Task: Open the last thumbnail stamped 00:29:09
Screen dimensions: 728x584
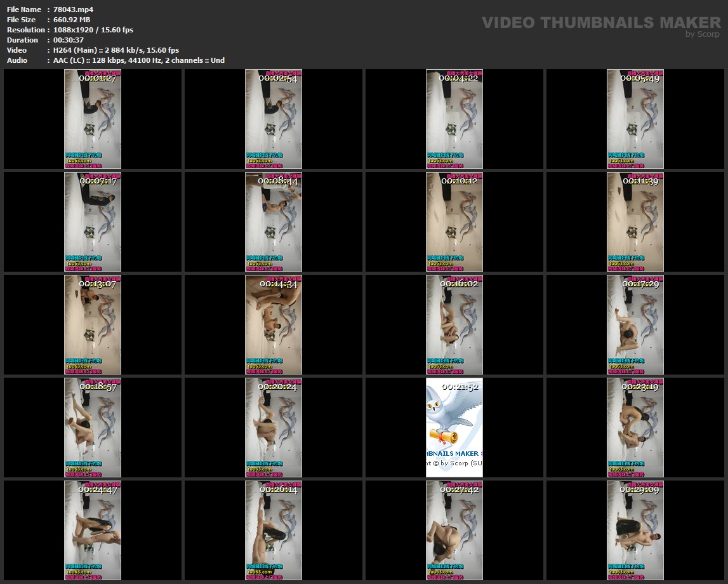Action: [x=635, y=531]
